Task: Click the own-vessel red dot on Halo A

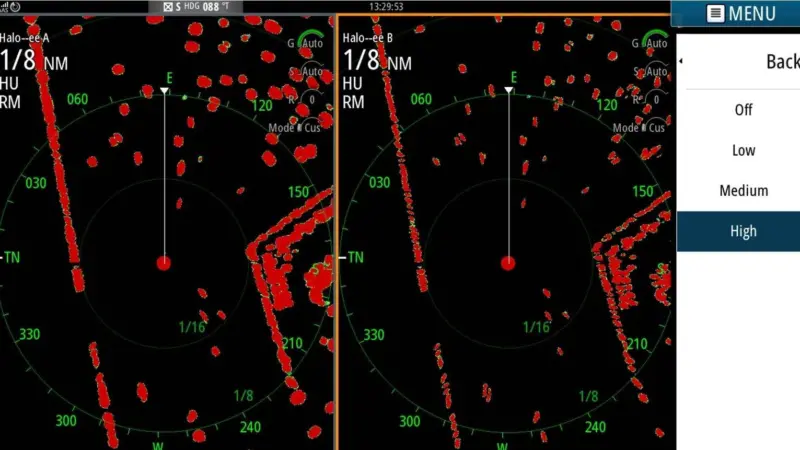Action: point(163,263)
